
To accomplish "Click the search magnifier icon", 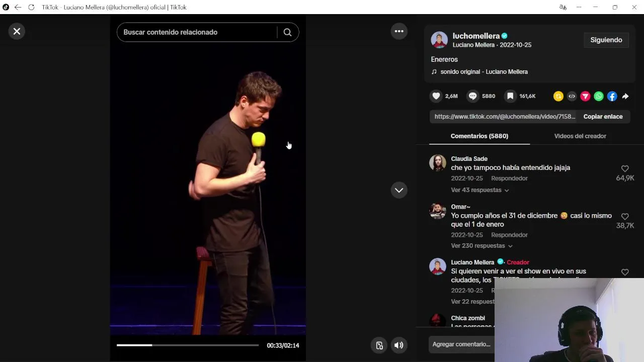I will tap(287, 32).
